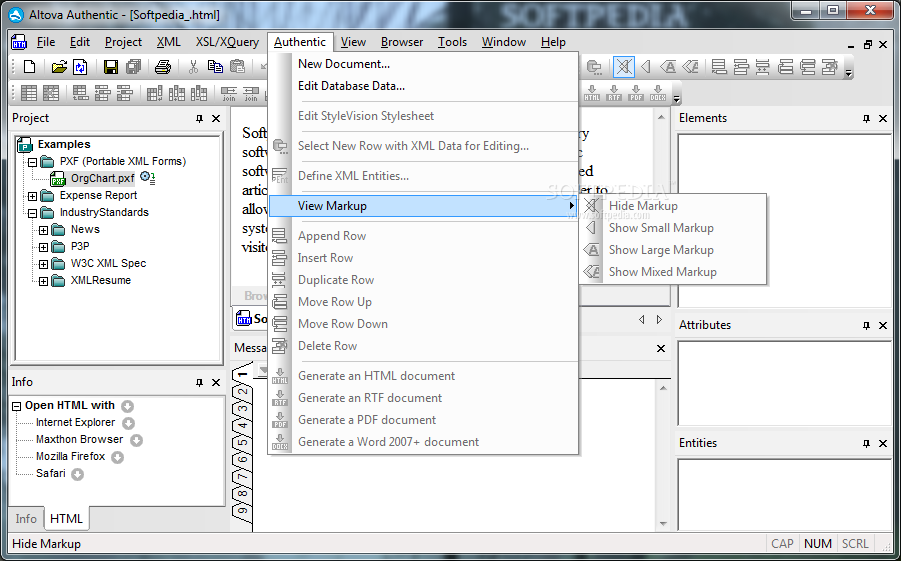Screen dimensions: 901x561
Task: Toggle the highlighted Hide Markup toolbar button
Action: point(623,67)
